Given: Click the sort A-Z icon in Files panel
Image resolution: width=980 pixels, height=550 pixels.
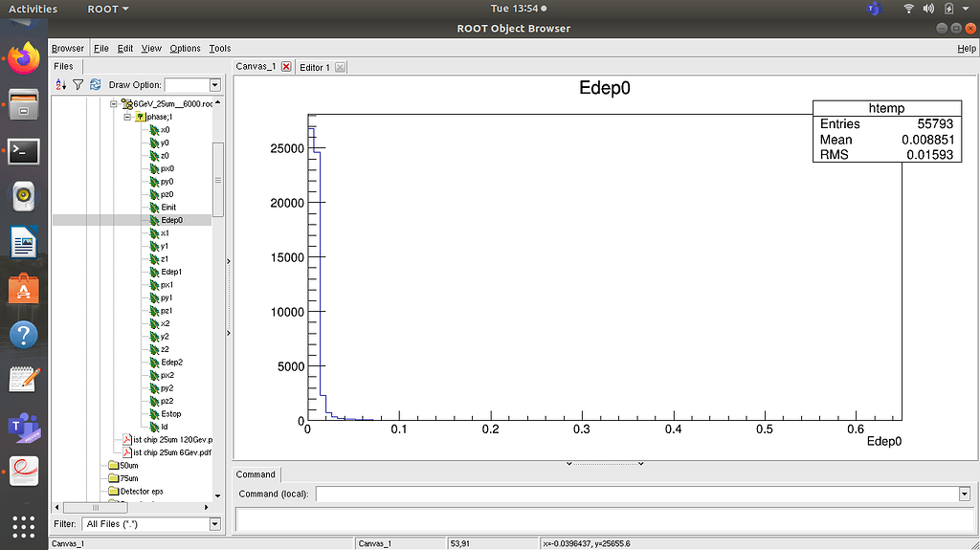Looking at the screenshot, I should (x=60, y=84).
